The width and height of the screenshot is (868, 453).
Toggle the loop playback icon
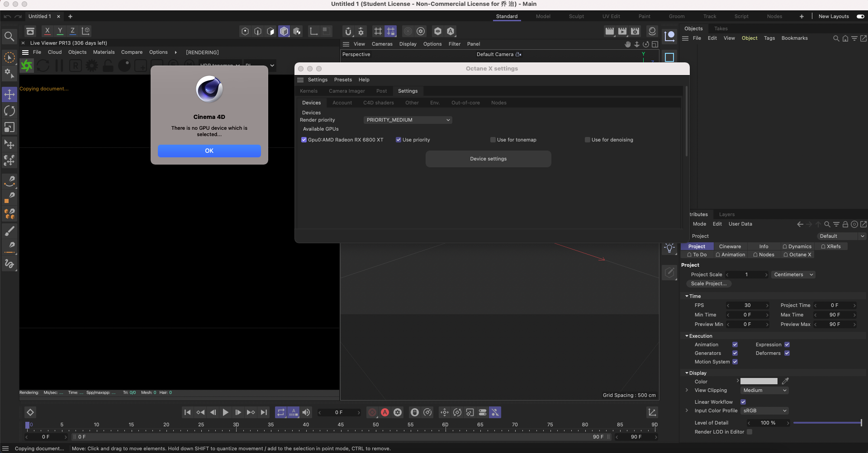[x=281, y=412]
